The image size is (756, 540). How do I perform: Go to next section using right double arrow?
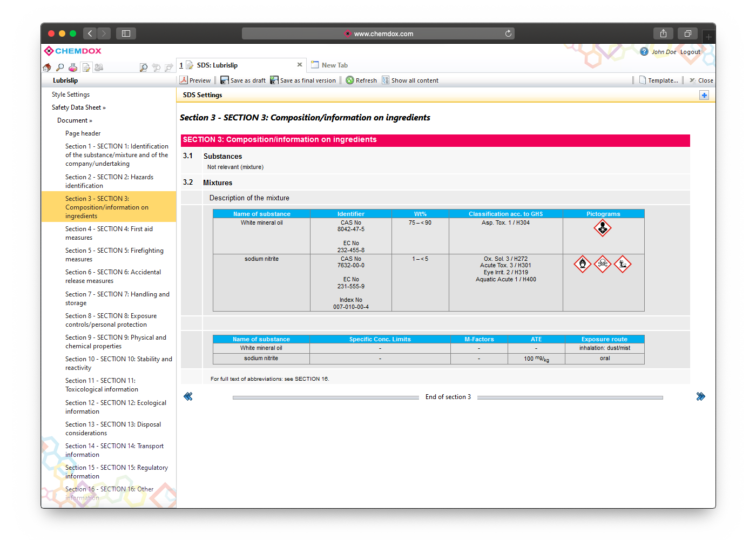tap(700, 397)
